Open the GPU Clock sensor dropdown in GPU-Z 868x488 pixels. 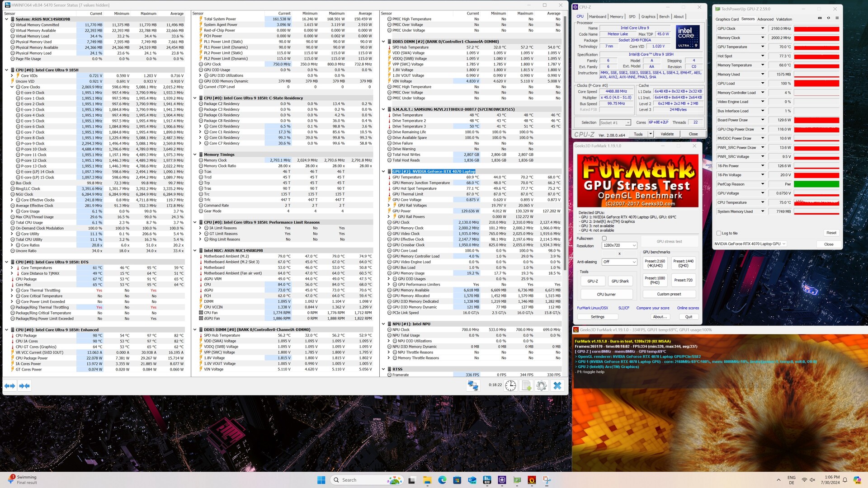pos(763,28)
